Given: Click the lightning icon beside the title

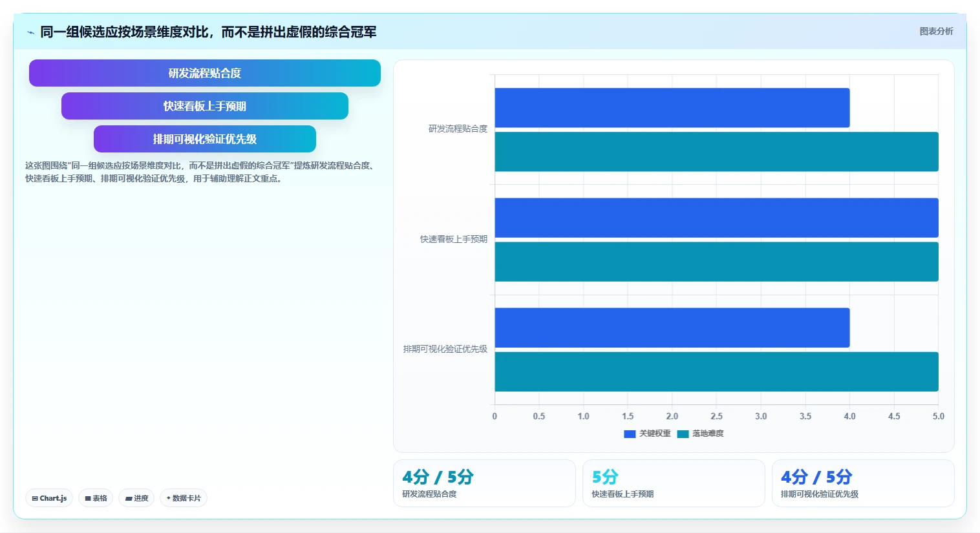Looking at the screenshot, I should [x=30, y=32].
